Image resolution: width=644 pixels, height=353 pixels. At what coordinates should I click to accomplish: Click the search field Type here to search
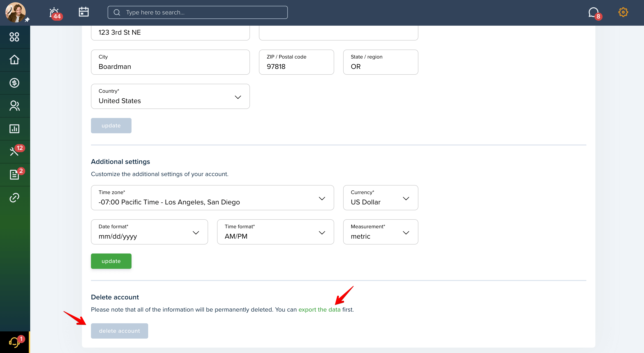coord(197,13)
